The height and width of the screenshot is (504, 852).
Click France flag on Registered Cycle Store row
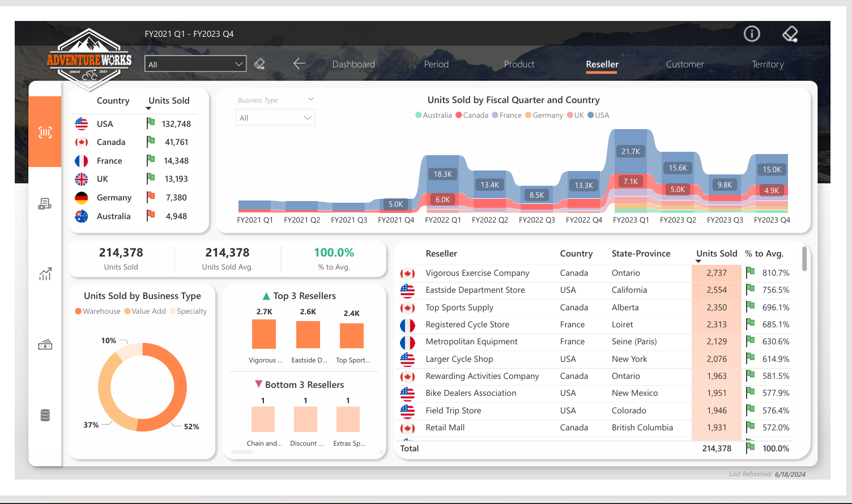407,325
